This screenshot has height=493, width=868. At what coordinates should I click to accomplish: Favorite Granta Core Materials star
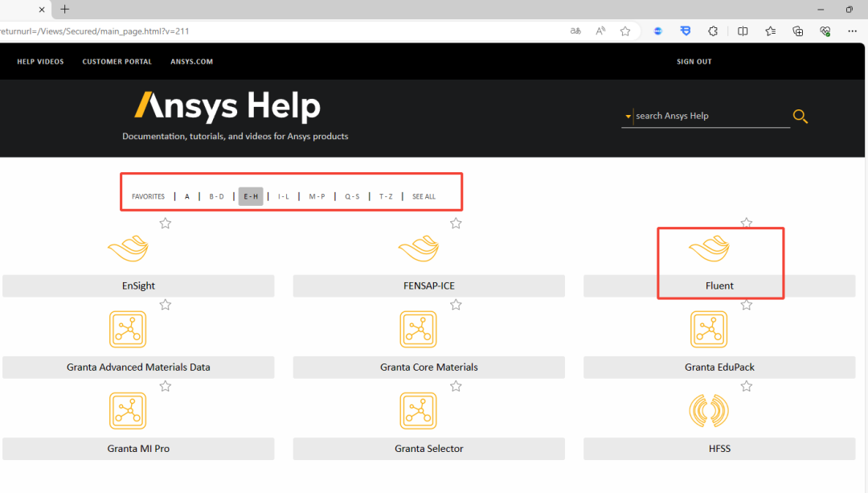pyautogui.click(x=456, y=305)
